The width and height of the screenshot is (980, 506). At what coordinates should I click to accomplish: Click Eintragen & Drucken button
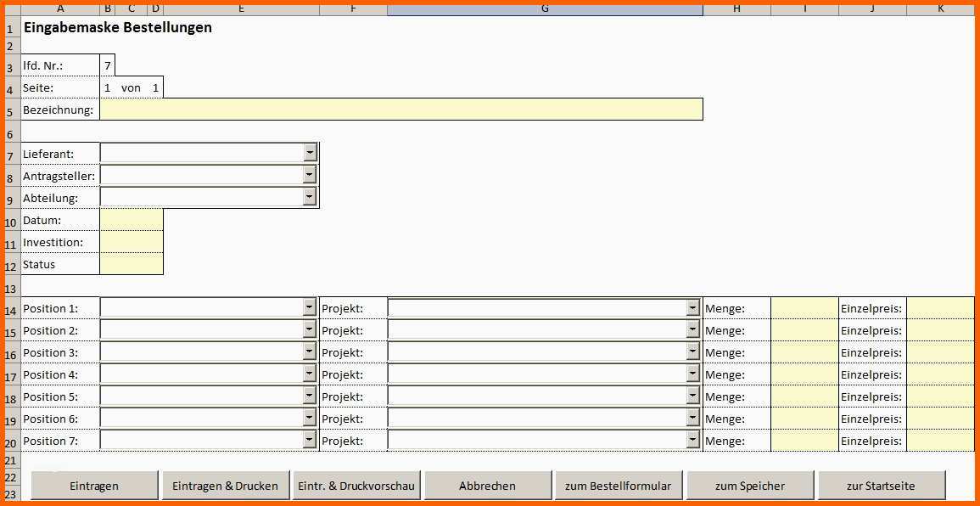(x=226, y=486)
